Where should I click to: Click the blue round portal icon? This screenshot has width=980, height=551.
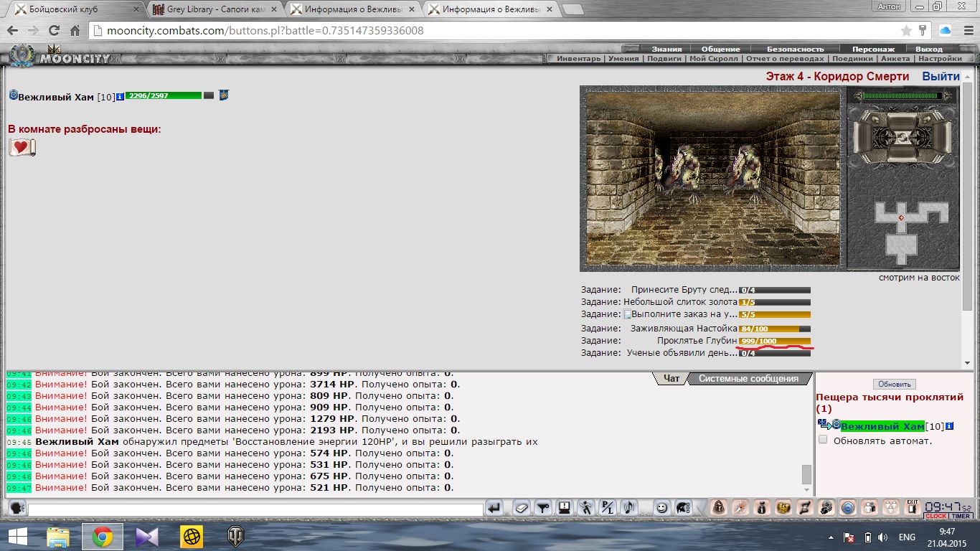[848, 508]
